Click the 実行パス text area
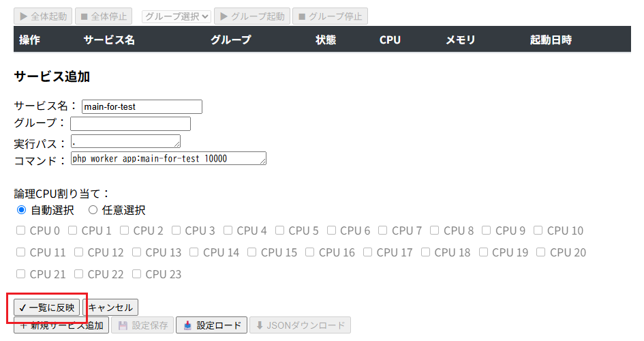The image size is (644, 341). pos(125,141)
